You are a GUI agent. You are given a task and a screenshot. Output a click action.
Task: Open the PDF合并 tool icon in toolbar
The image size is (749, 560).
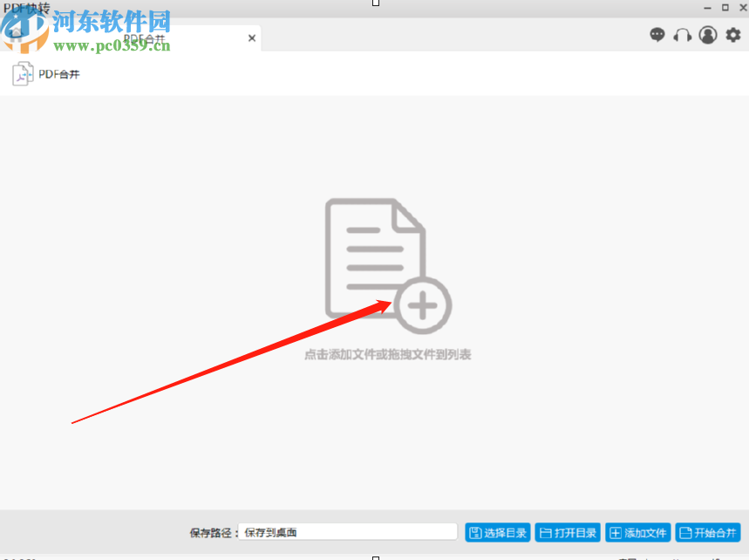click(21, 74)
